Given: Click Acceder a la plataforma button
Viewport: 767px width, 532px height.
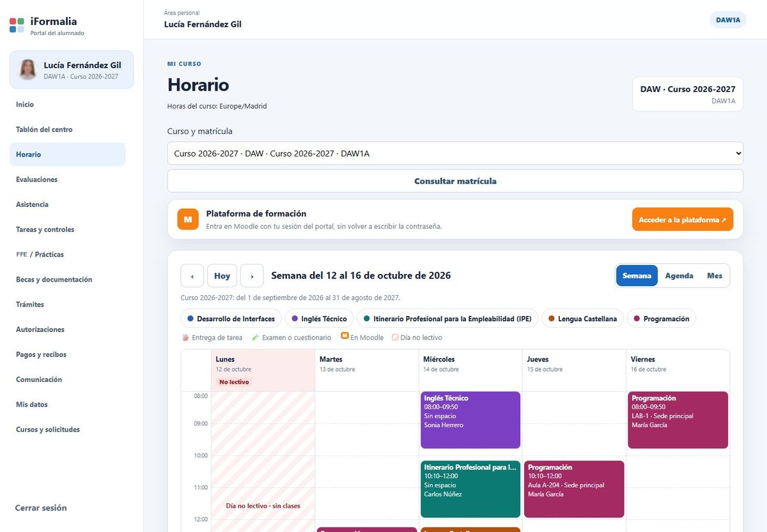Looking at the screenshot, I should (683, 219).
